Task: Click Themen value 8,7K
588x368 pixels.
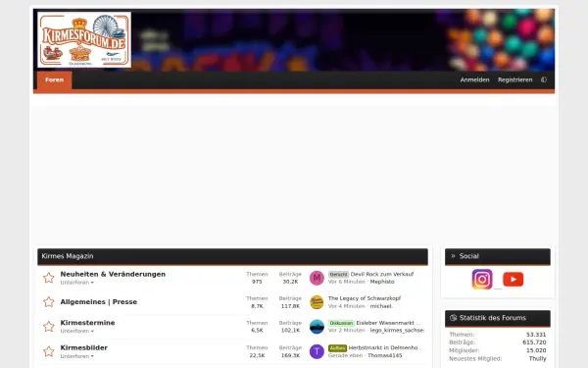Action: [x=257, y=306]
